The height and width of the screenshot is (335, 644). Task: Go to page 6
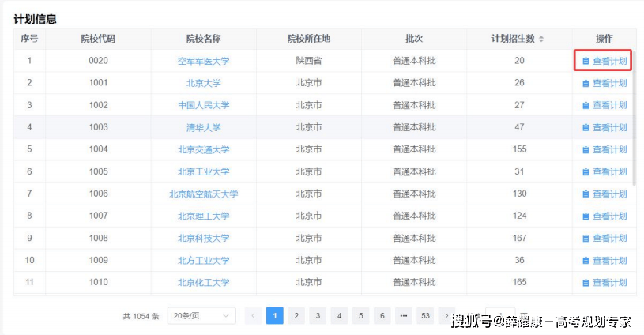point(382,316)
